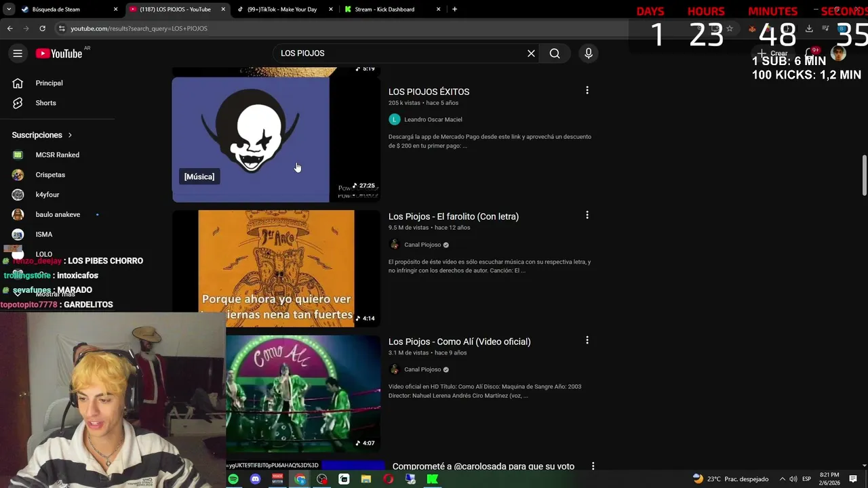868x488 pixels.
Task: Focus the browser address bar URL
Action: 139,28
